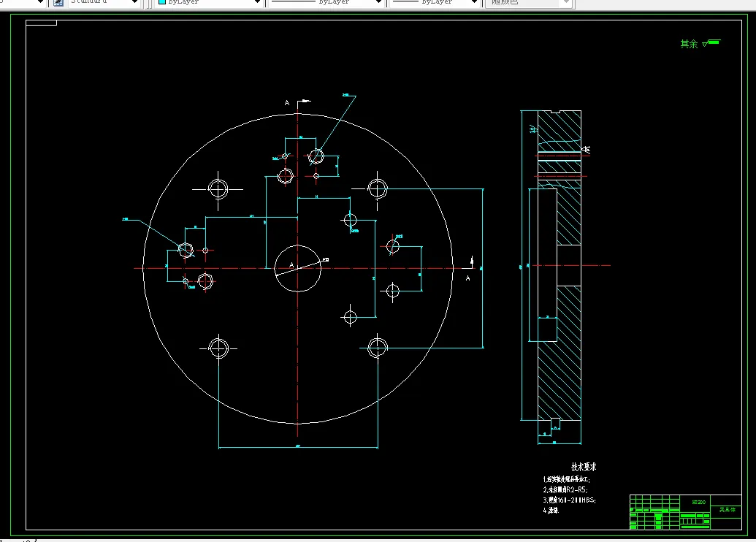The height and width of the screenshot is (542, 756).
Task: Select the note line containing R2-R5
Action: (565, 489)
